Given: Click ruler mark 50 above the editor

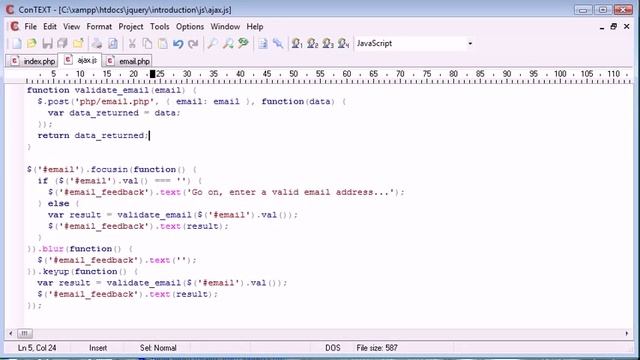Looking at the screenshot, I should click(x=293, y=74).
